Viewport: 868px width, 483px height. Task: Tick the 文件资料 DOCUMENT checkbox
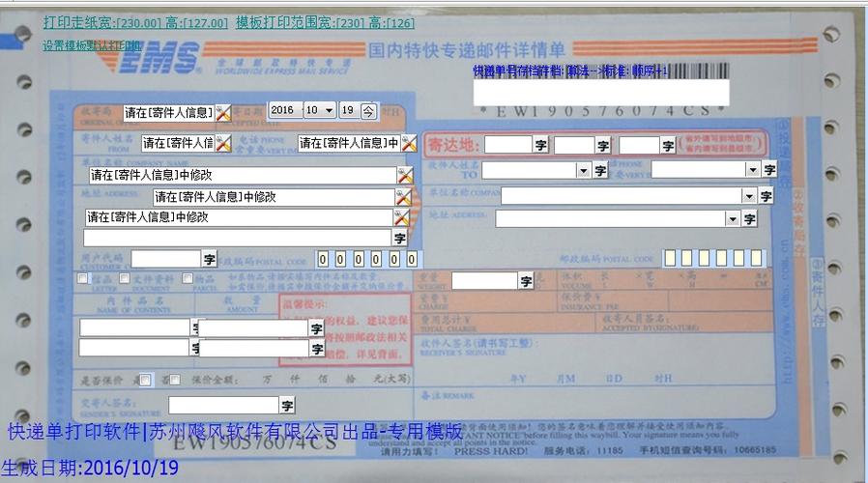pyautogui.click(x=125, y=278)
